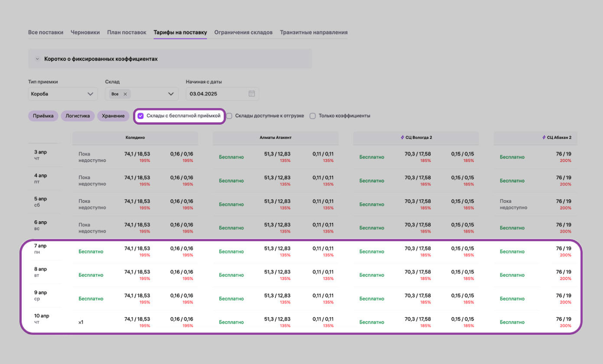Viewport: 603px width, 364px height.
Task: Select the '5 апр сб' date row
Action: (x=40, y=202)
